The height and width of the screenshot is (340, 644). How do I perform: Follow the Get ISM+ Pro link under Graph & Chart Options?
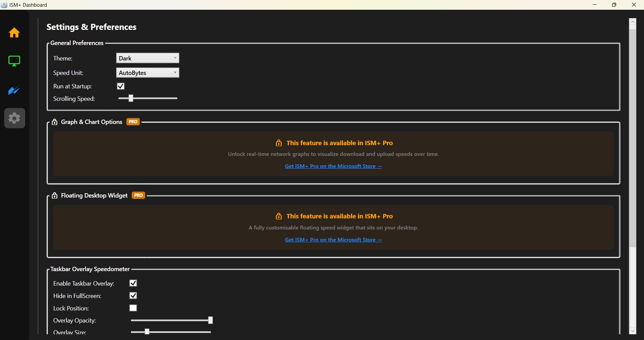(333, 166)
